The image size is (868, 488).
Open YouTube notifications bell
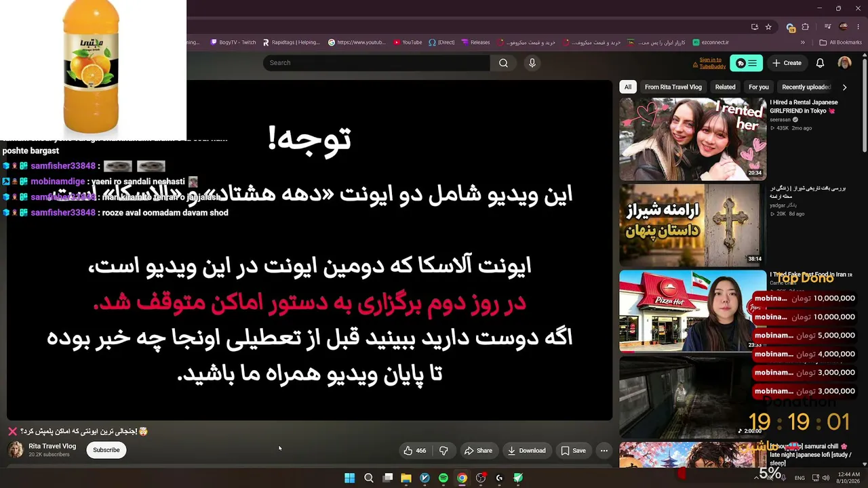(820, 63)
